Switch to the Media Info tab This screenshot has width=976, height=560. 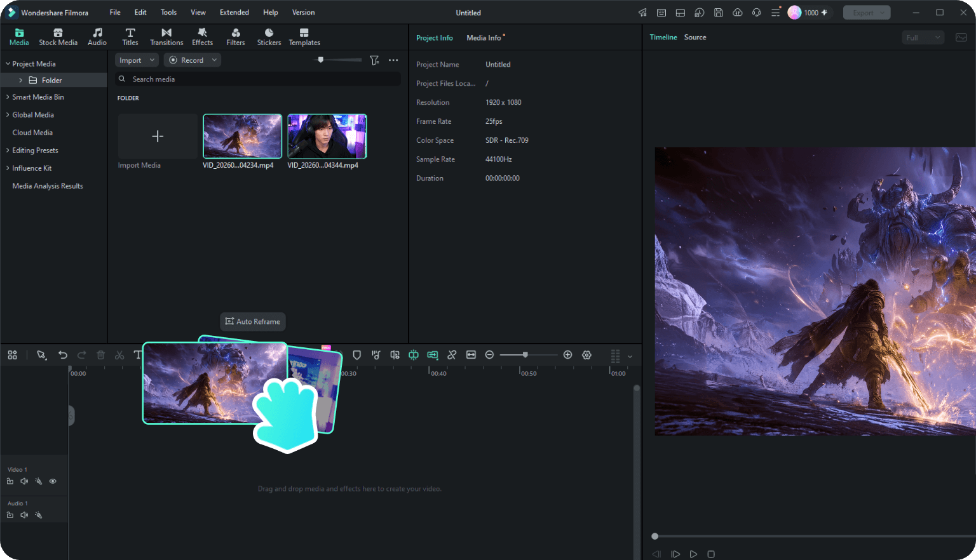[x=484, y=37]
